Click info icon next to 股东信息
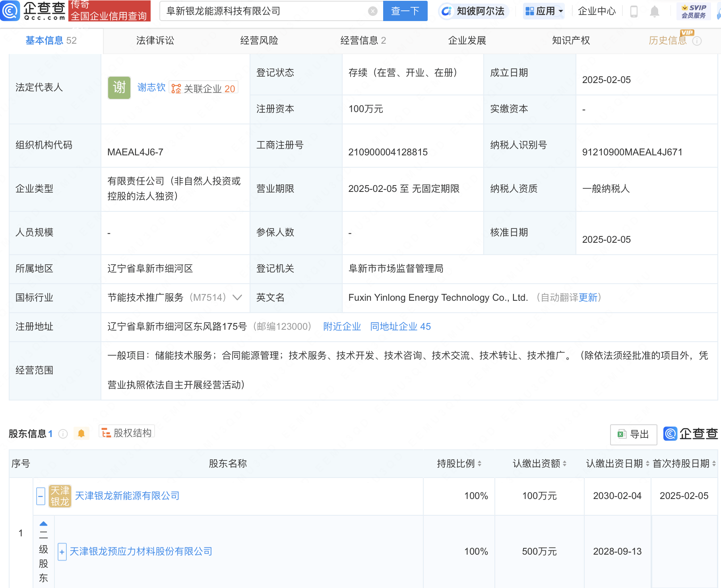 point(63,434)
